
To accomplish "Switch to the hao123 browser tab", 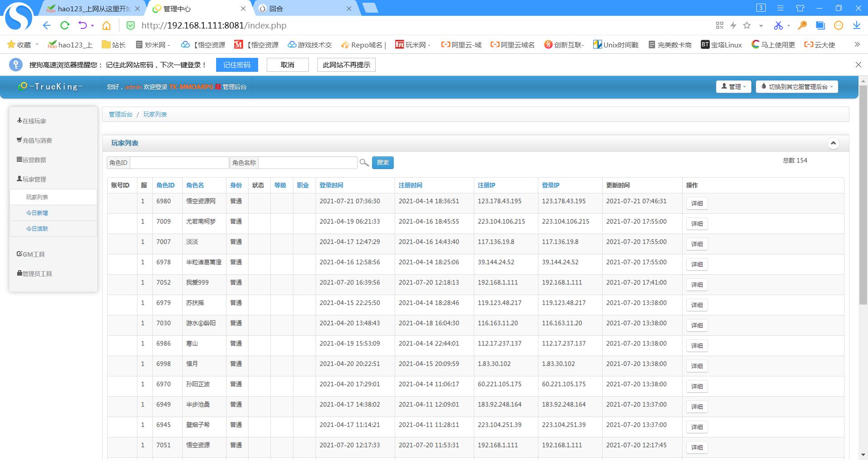I will click(93, 9).
